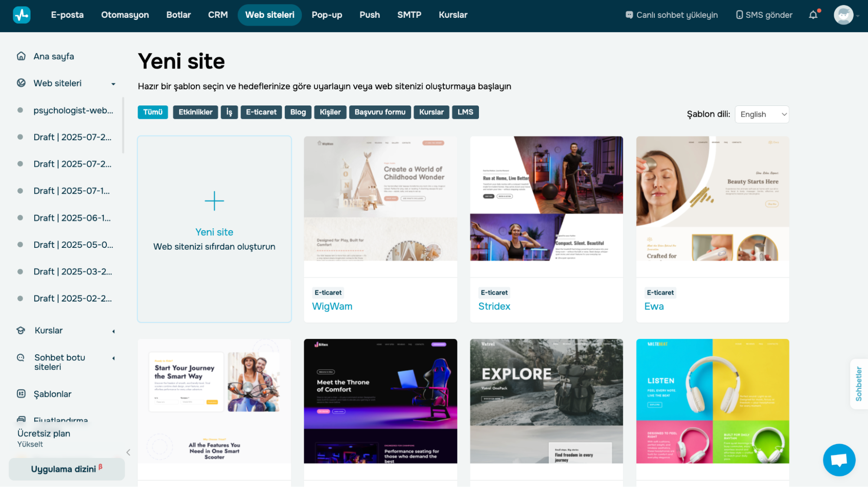Click the Yeni site creation card

coord(214,229)
